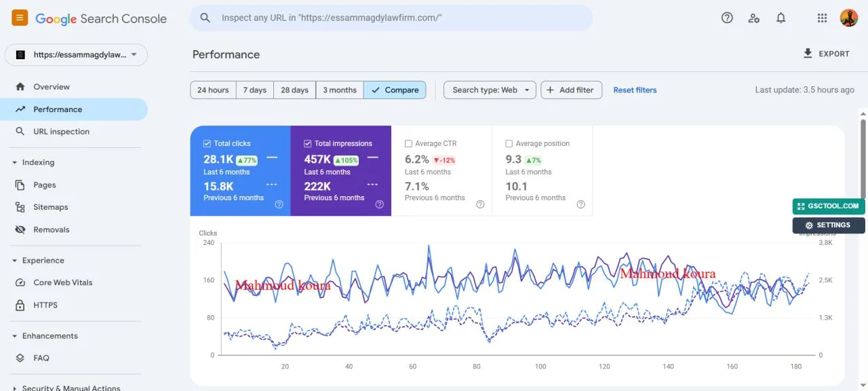Select the Compare date range
The width and height of the screenshot is (868, 391).
[x=395, y=90]
